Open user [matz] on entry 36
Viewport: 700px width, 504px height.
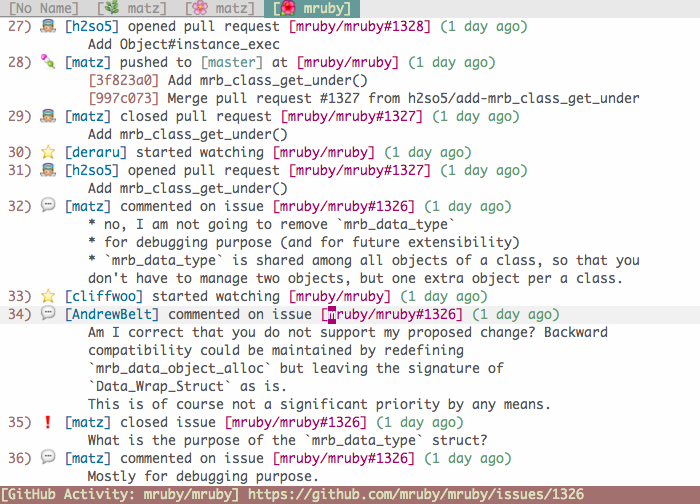(x=88, y=458)
